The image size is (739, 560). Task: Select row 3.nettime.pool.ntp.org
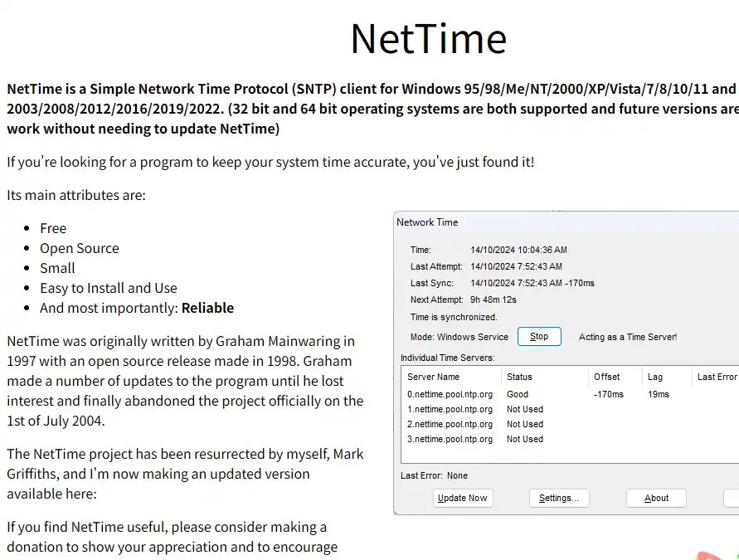[571, 439]
